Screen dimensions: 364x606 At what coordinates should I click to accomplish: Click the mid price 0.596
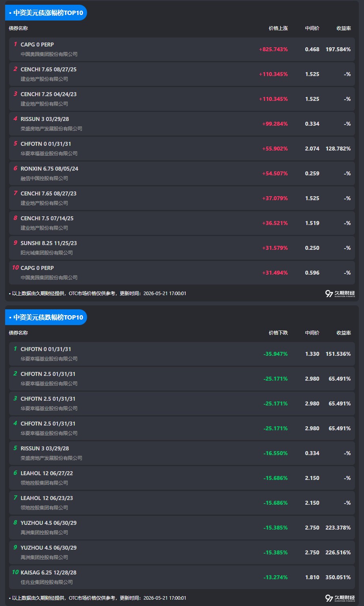pyautogui.click(x=312, y=273)
